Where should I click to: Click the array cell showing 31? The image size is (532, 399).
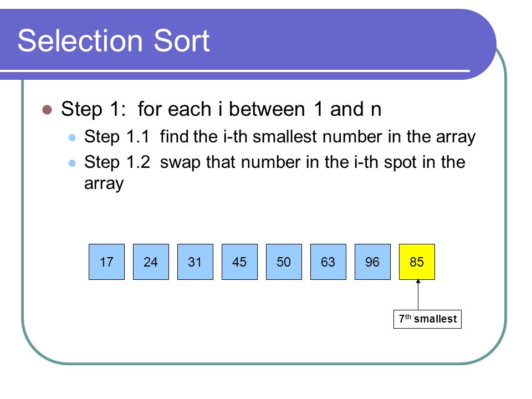196,262
